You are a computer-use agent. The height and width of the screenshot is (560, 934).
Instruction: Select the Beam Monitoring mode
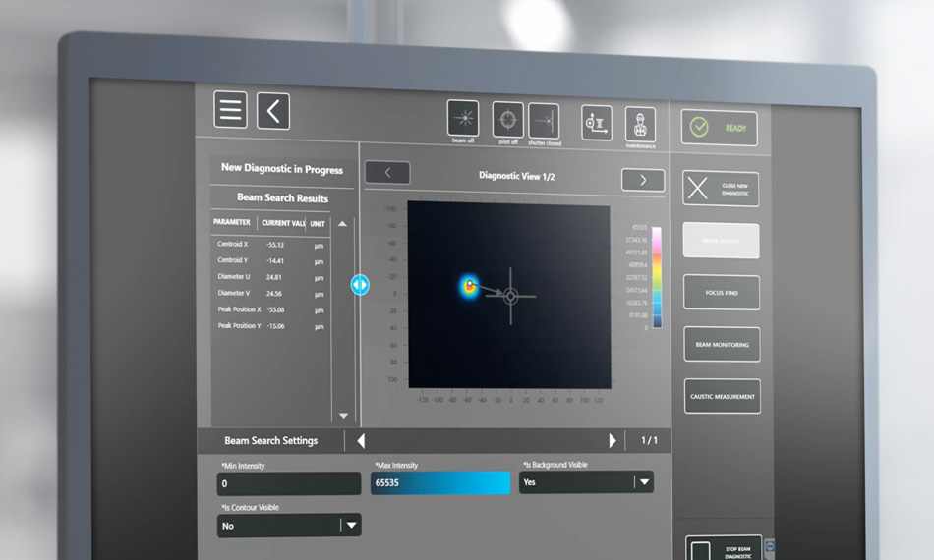722,345
